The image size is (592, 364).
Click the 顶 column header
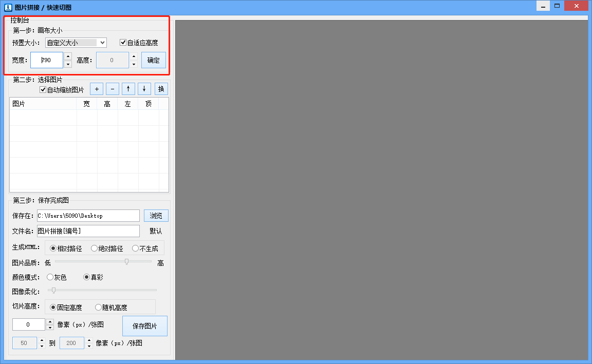click(x=149, y=104)
